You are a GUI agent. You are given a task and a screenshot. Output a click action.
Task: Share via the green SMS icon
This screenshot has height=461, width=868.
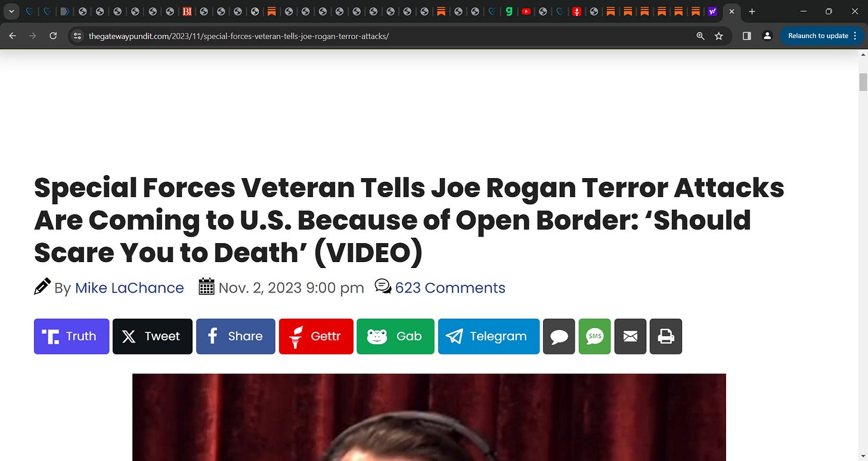pos(595,337)
